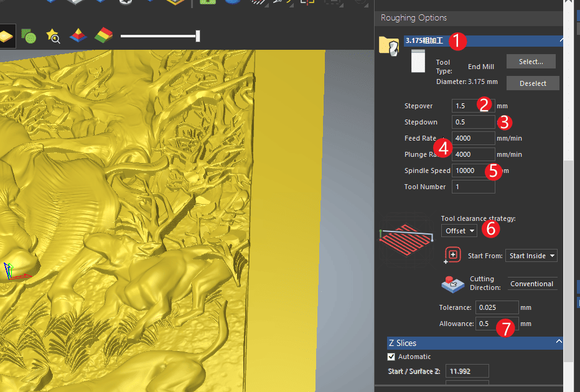
Task: Select the gold relief preview icon
Action: coord(7,36)
